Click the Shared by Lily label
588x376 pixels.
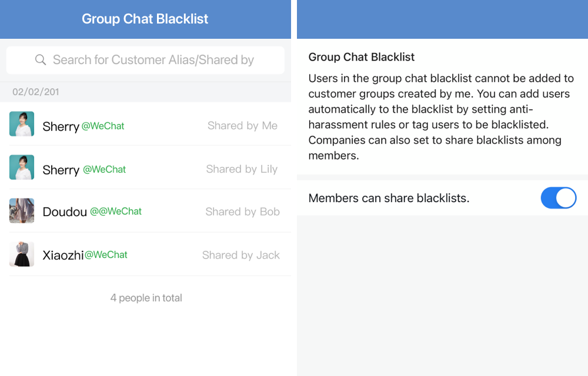click(x=242, y=169)
